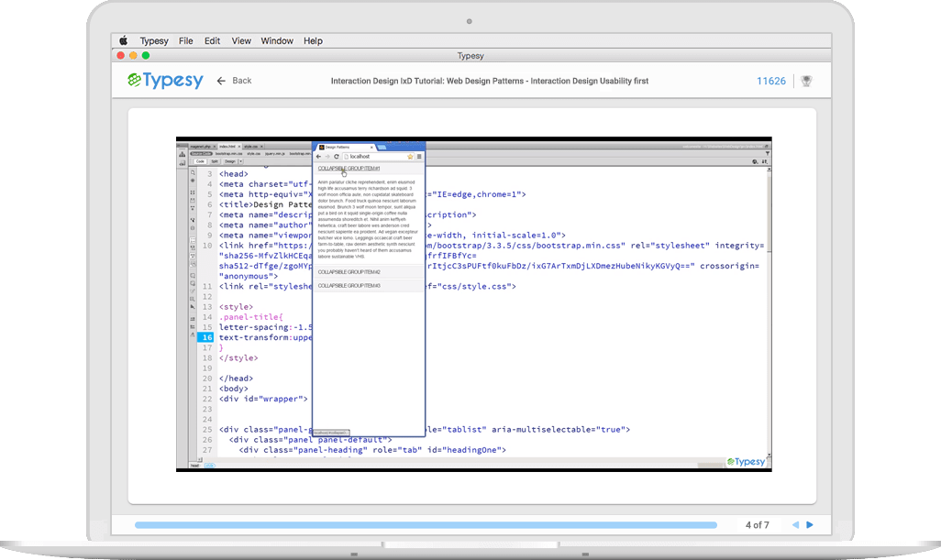Click the lesson title about Interaction Design
Viewport: 941px width, 560px height.
coord(490,81)
